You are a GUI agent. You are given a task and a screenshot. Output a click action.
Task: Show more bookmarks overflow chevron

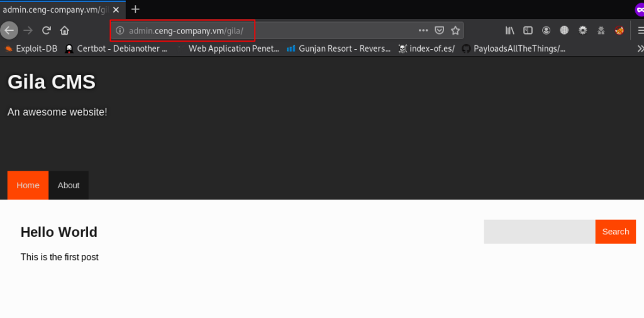pos(640,48)
